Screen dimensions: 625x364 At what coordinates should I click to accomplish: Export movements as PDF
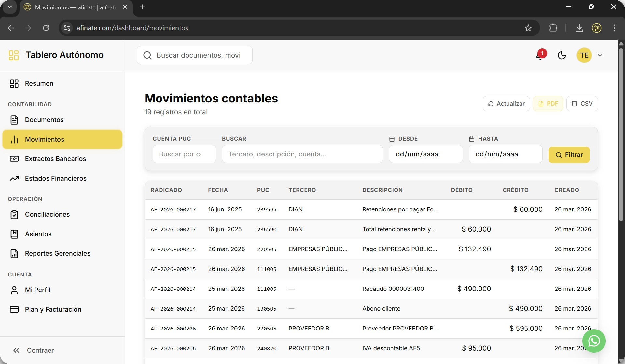548,103
